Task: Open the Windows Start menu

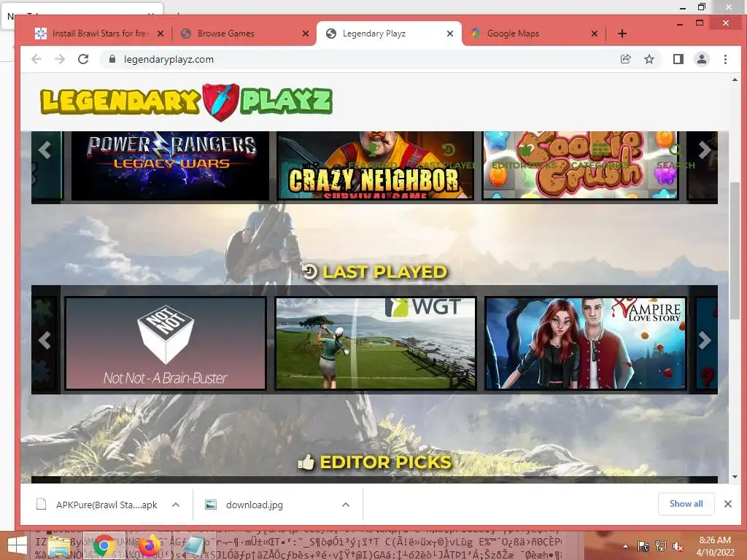Action: pyautogui.click(x=16, y=546)
